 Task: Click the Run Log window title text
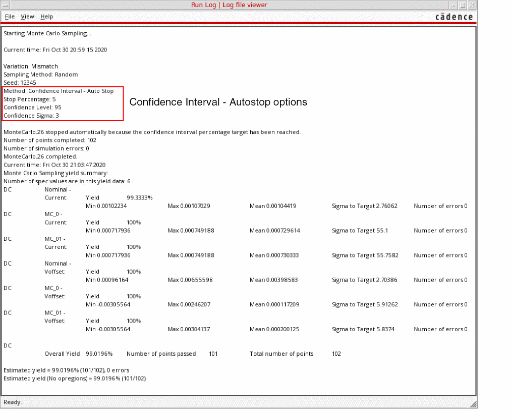229,5
